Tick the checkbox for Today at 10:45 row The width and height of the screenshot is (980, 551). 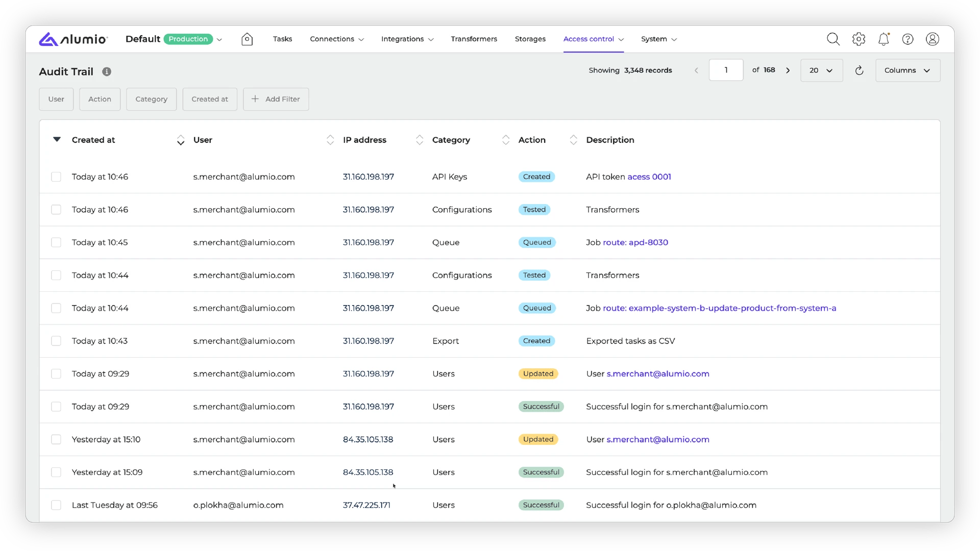click(56, 243)
